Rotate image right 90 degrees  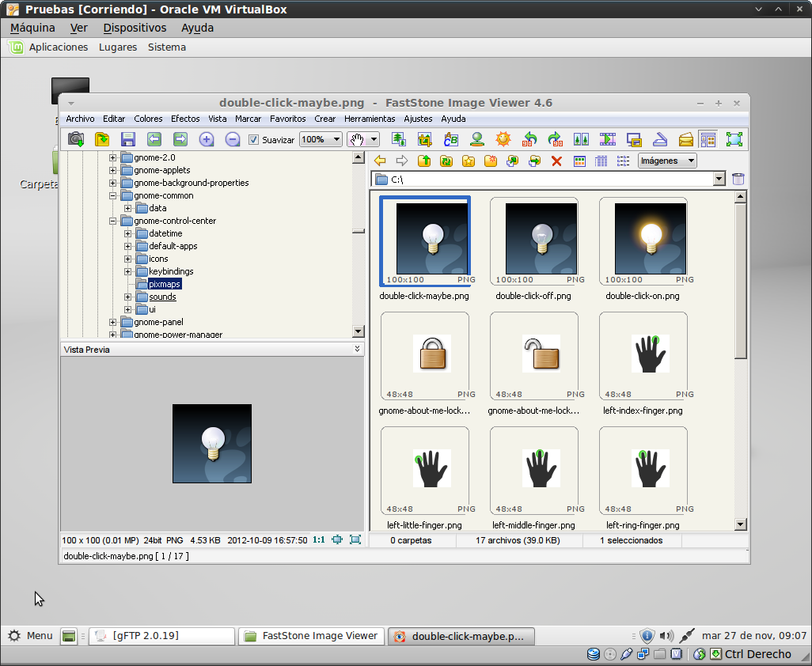pyautogui.click(x=555, y=139)
